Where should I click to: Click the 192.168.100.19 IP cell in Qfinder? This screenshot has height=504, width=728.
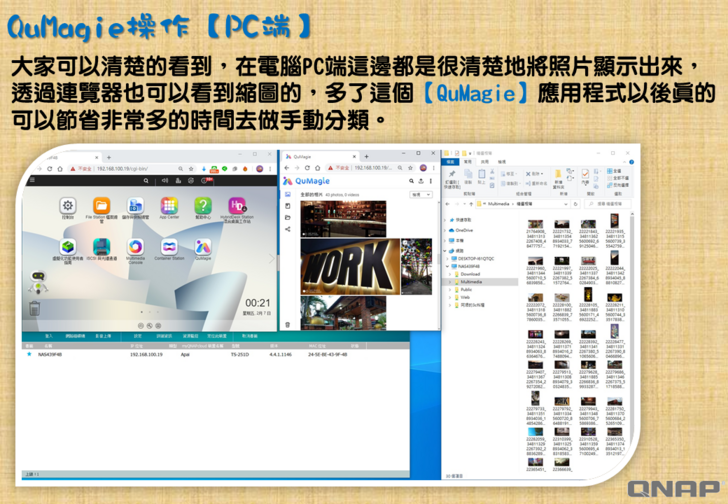click(x=146, y=354)
